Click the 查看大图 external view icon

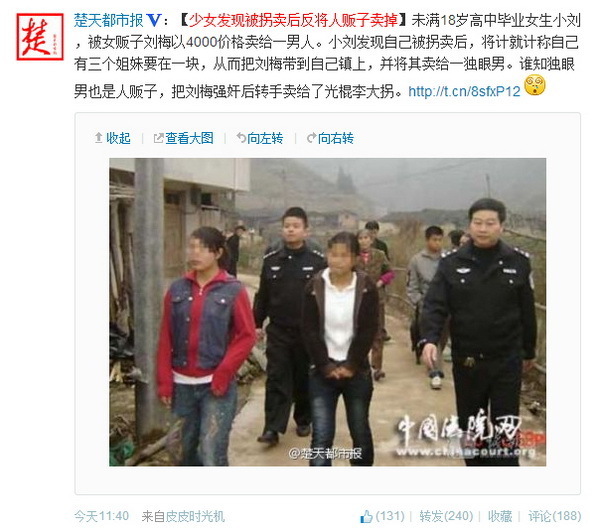pyautogui.click(x=158, y=138)
